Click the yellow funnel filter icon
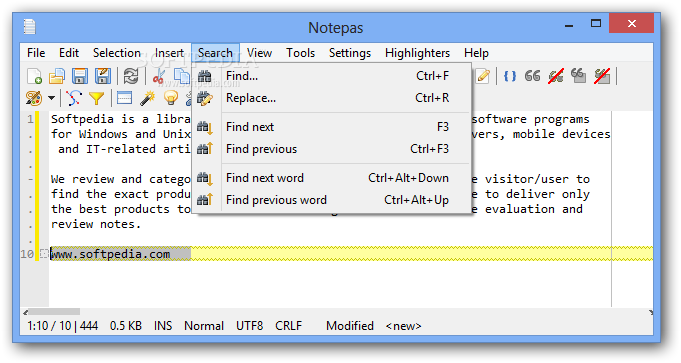The image size is (681, 363). pyautogui.click(x=96, y=99)
